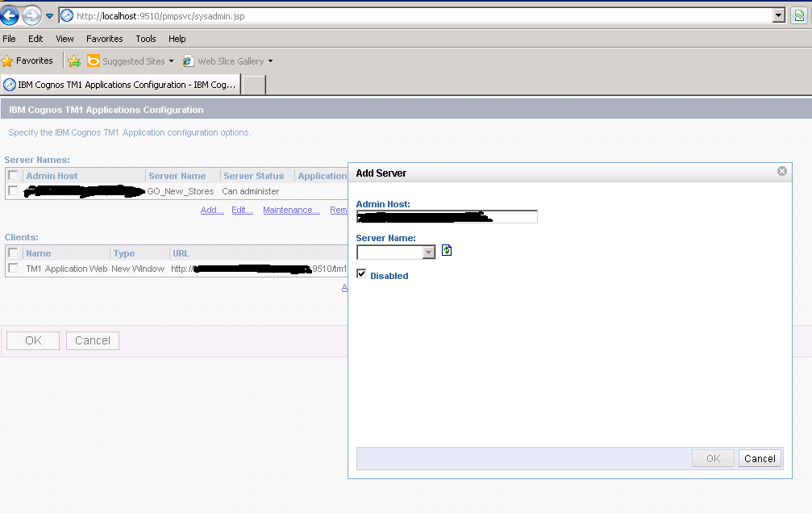This screenshot has height=513, width=812.
Task: Open the Tools menu
Action: (145, 39)
